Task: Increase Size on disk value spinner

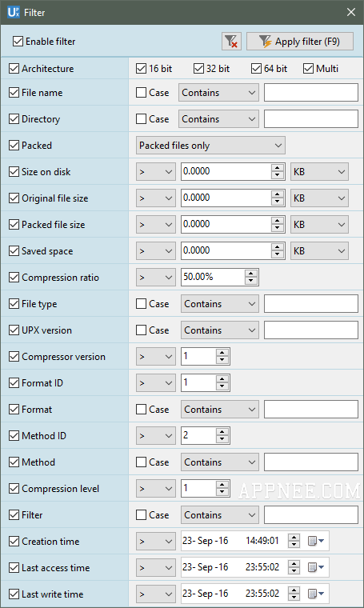Action: click(277, 168)
